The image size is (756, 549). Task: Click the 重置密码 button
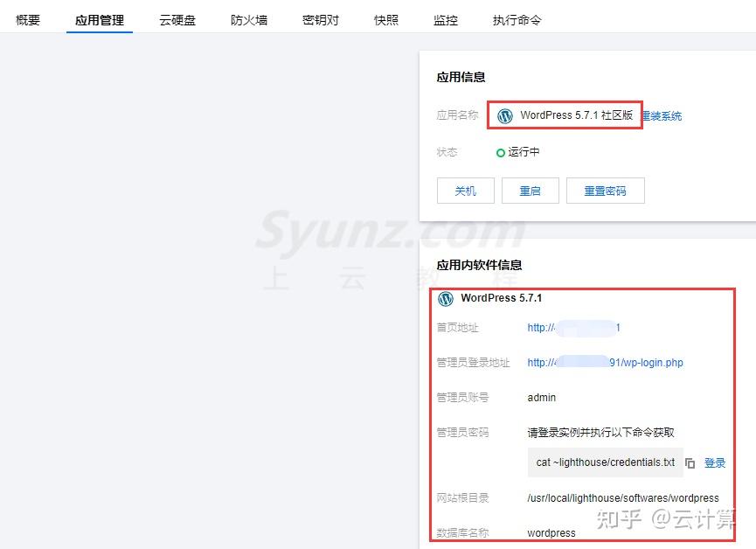point(605,191)
